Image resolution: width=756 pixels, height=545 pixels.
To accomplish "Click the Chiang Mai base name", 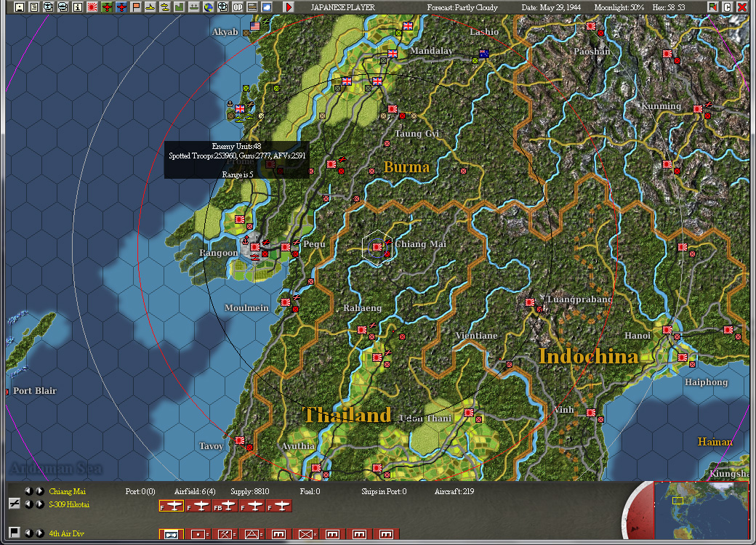I will [68, 491].
